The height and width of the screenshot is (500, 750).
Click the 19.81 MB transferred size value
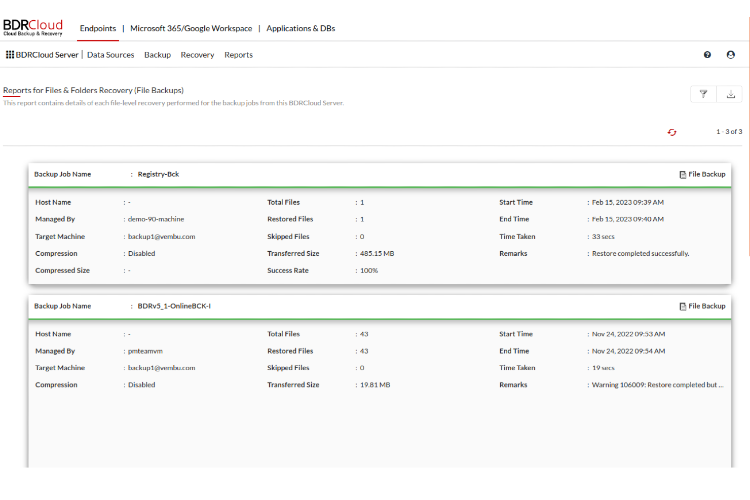point(375,384)
